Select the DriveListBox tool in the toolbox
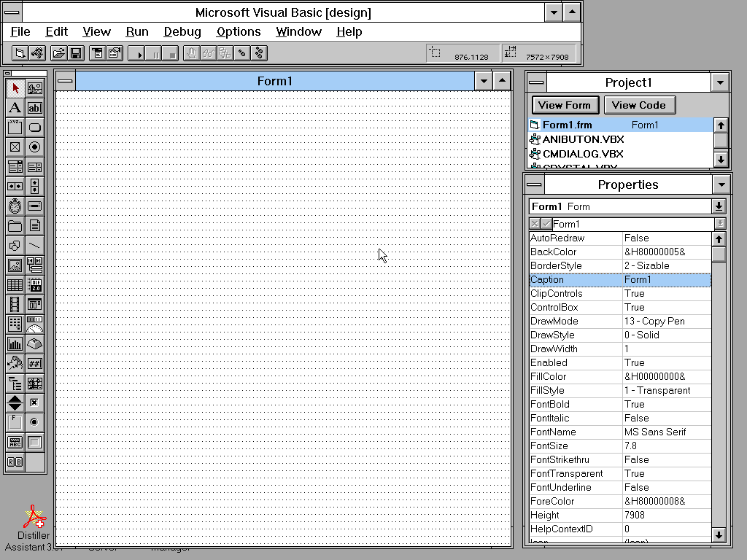 pos(35,206)
